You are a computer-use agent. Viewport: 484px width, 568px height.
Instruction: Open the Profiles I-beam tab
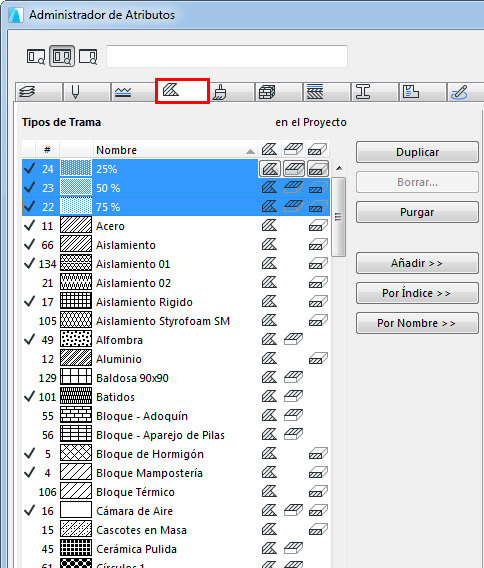[375, 92]
